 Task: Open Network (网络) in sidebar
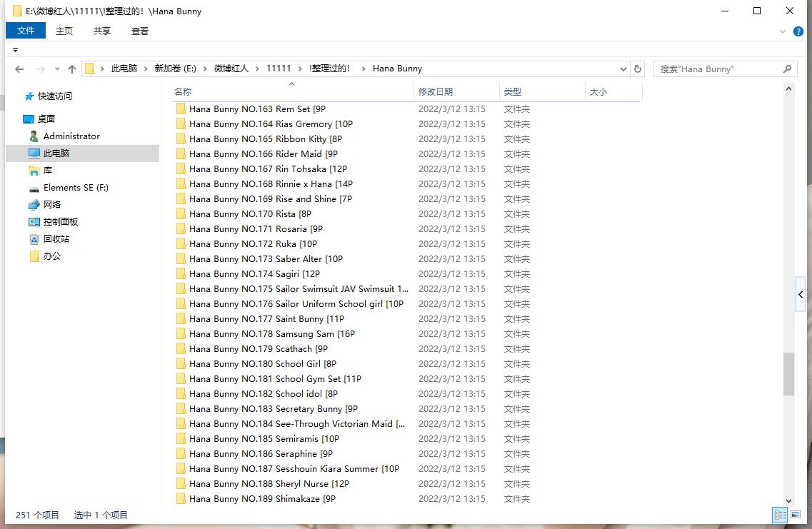coord(45,204)
